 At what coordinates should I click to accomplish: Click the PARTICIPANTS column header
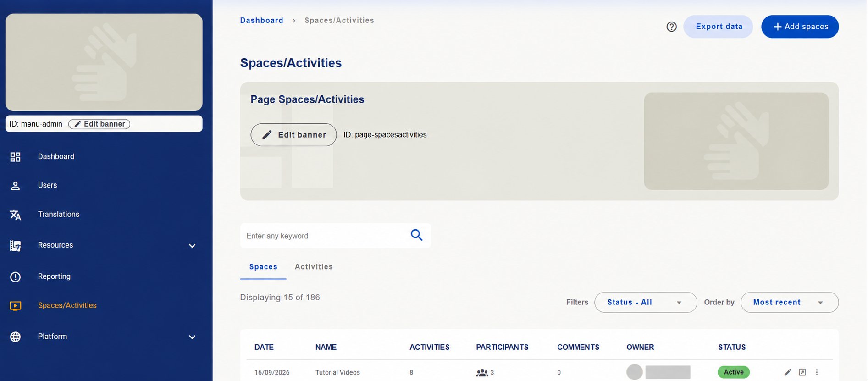pyautogui.click(x=502, y=347)
